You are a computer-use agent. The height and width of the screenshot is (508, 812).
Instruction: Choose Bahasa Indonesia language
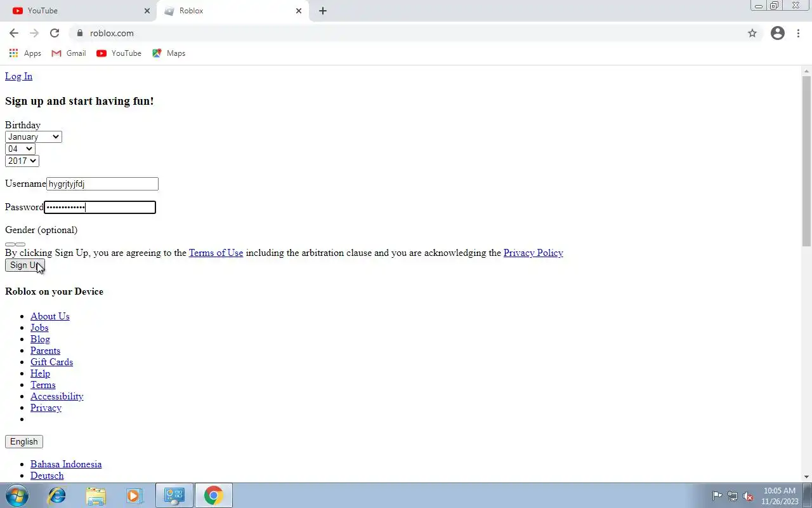(x=66, y=464)
